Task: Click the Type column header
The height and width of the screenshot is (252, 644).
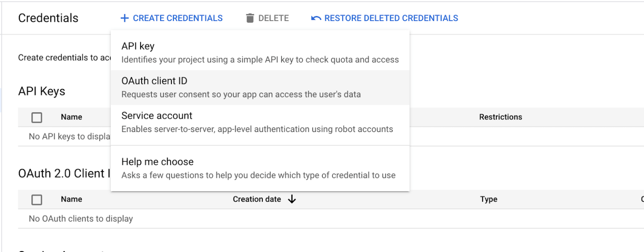Action: tap(488, 200)
